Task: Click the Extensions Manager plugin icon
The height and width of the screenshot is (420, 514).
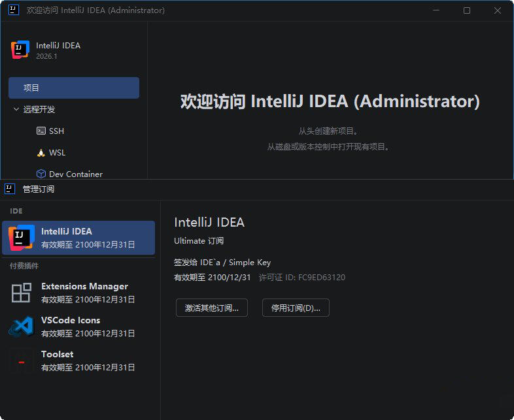Action: [22, 293]
